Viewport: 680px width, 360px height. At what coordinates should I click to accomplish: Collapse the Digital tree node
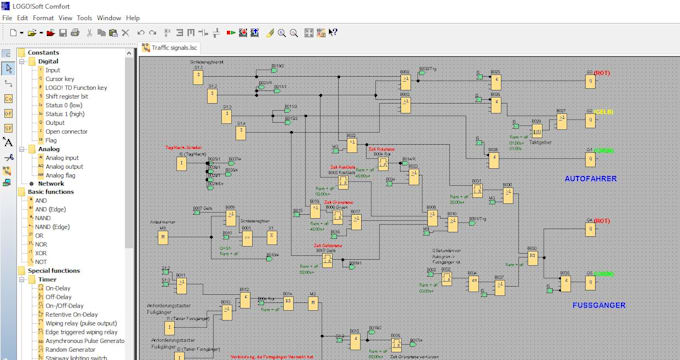click(22, 62)
